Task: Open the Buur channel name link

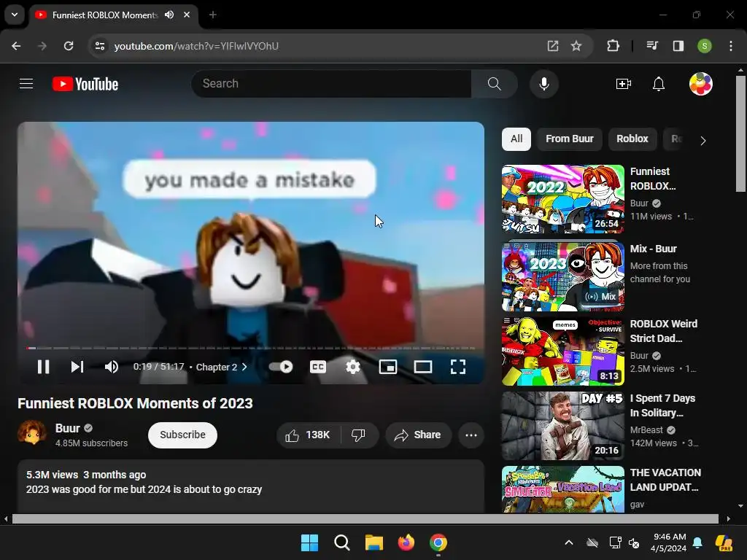Action: (68, 428)
